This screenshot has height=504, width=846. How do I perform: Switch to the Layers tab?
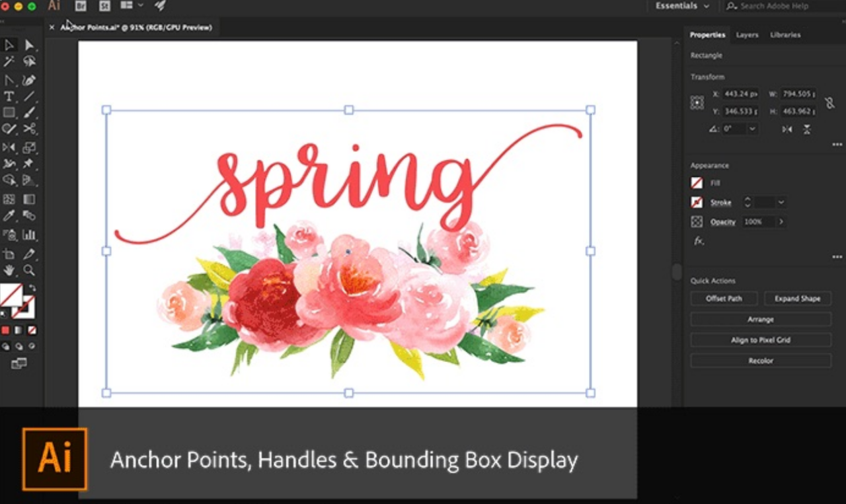pos(747,35)
